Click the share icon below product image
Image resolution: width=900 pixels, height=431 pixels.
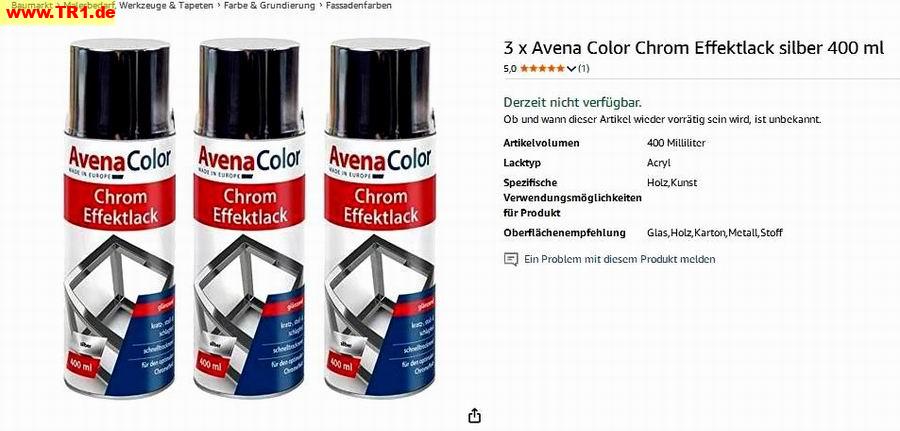474,416
